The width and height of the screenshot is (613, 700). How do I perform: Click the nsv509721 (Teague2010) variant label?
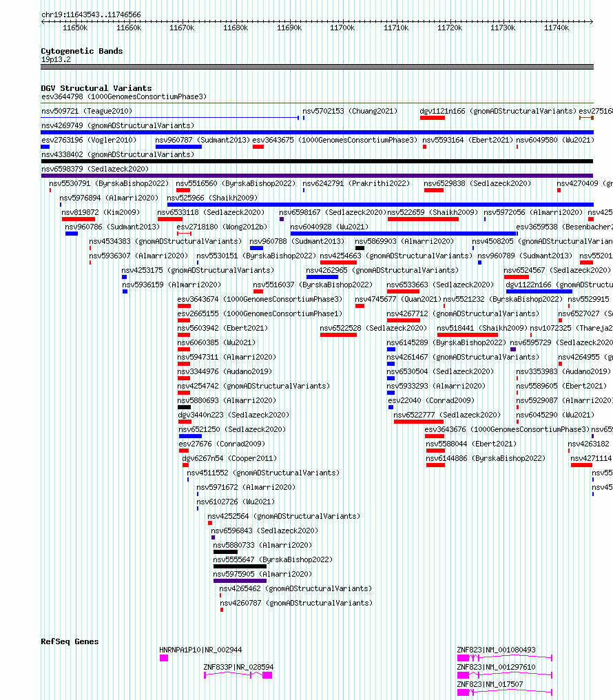[87, 111]
